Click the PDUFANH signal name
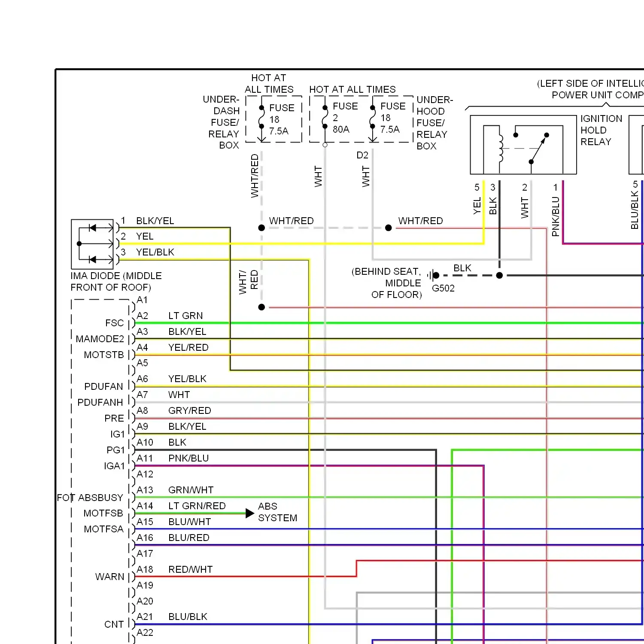Screen dimensions: 644x644 [100, 402]
